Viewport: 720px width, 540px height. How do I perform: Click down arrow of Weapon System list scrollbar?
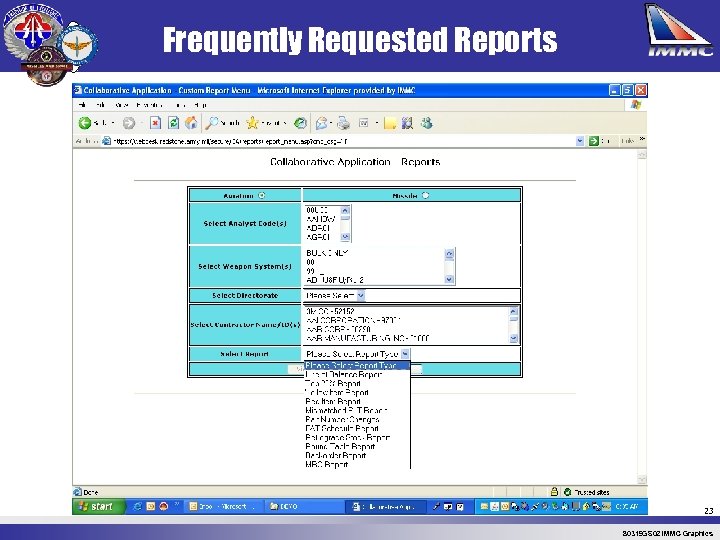point(449,279)
